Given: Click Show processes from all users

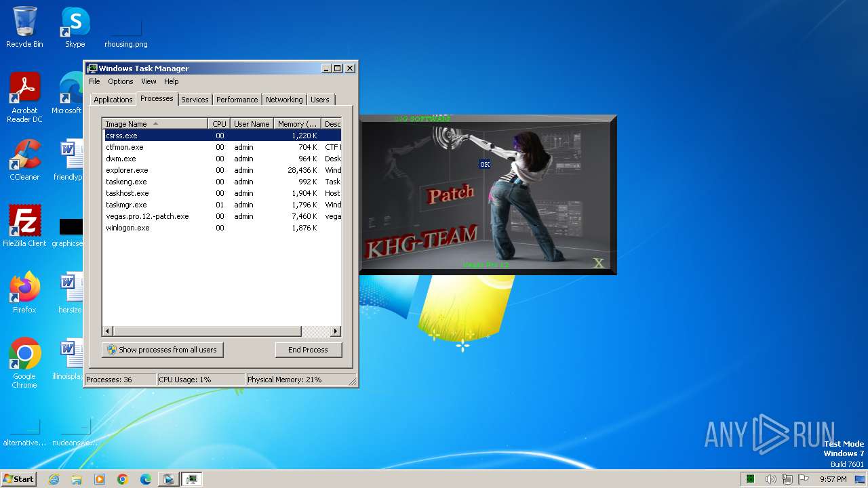Looking at the screenshot, I should [x=162, y=350].
